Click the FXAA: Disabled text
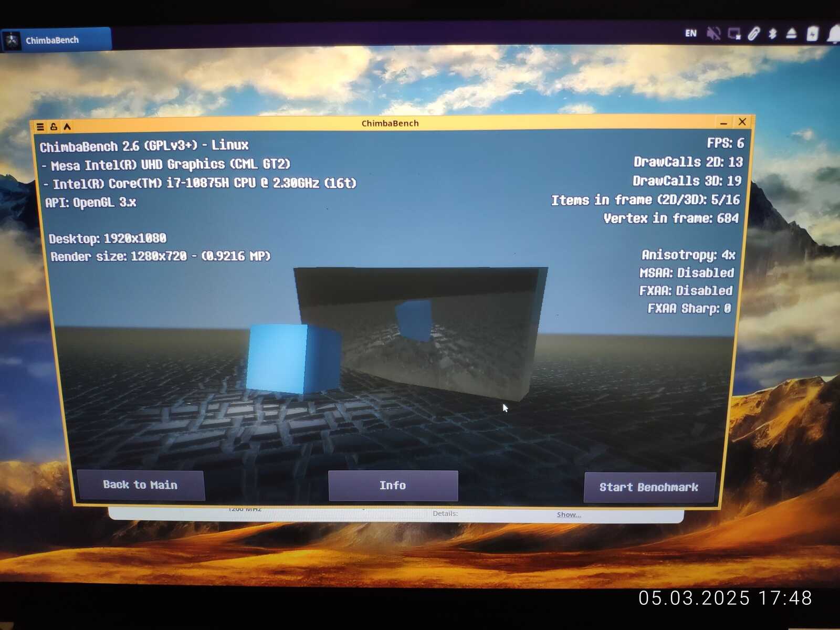Image resolution: width=840 pixels, height=630 pixels. coord(686,290)
